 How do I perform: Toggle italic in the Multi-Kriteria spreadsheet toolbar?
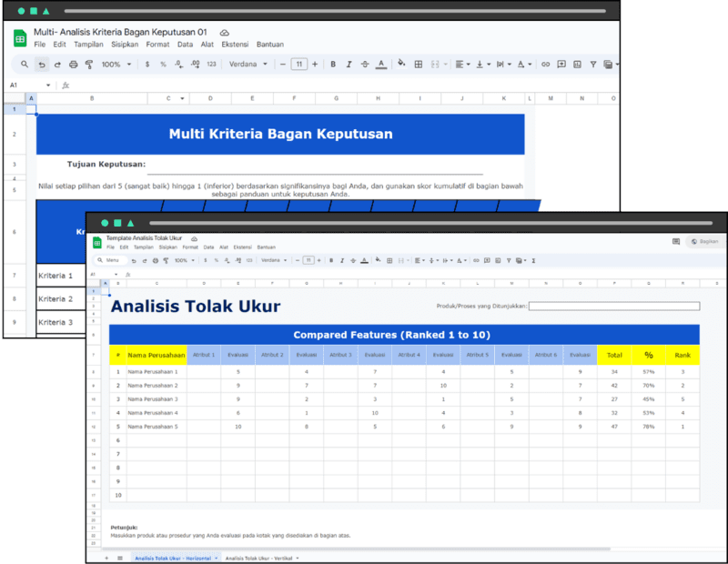click(x=349, y=65)
